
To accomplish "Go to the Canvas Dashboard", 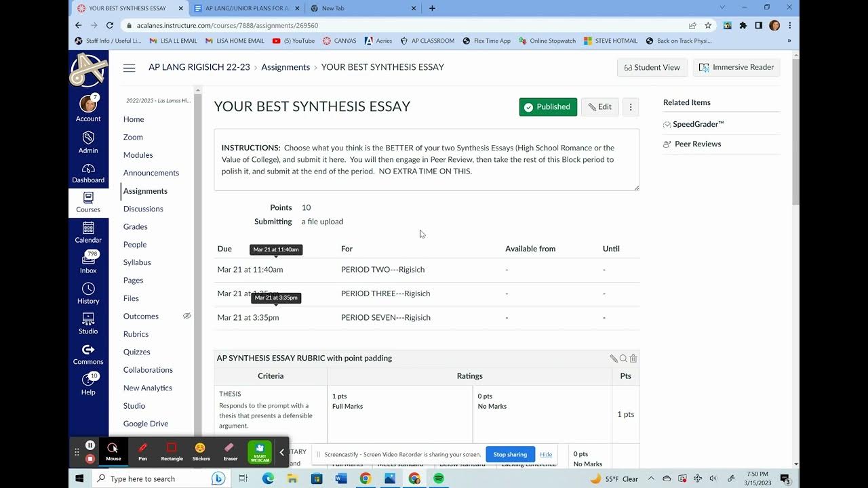I will (88, 173).
